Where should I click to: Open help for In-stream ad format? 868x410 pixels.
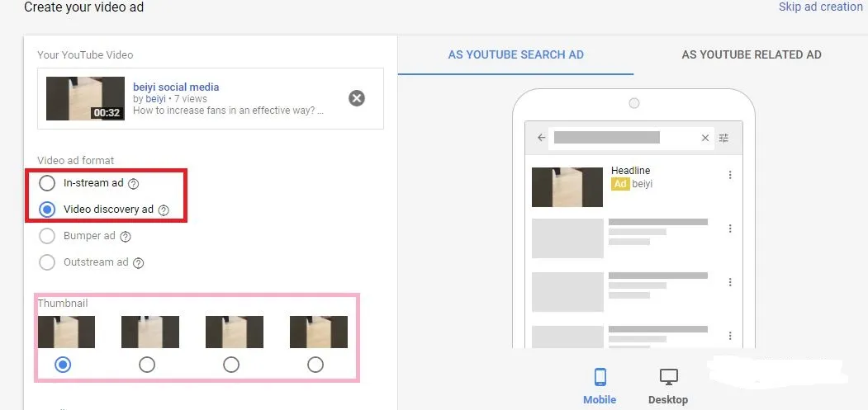point(134,183)
